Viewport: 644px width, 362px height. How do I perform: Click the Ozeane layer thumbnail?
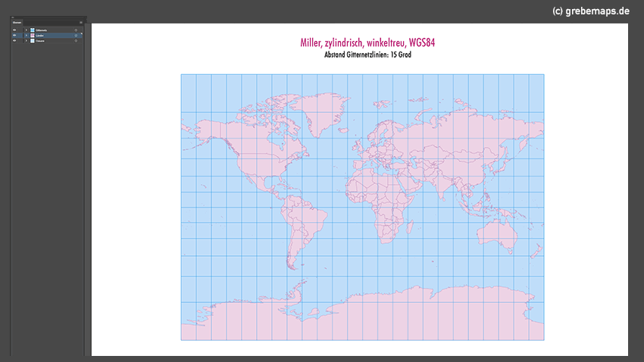32,40
